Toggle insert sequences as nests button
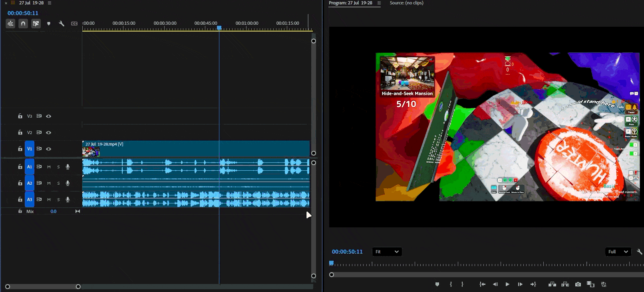 click(10, 24)
